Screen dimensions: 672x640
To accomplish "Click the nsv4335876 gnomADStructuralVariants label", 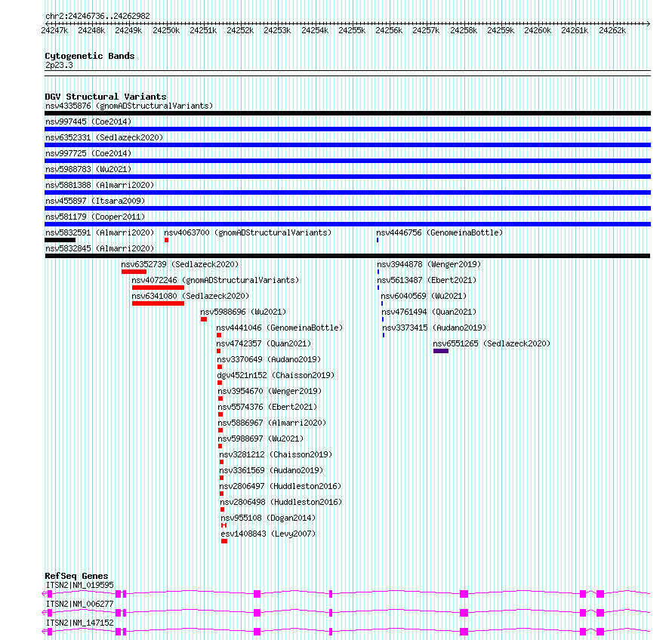I will (x=129, y=106).
